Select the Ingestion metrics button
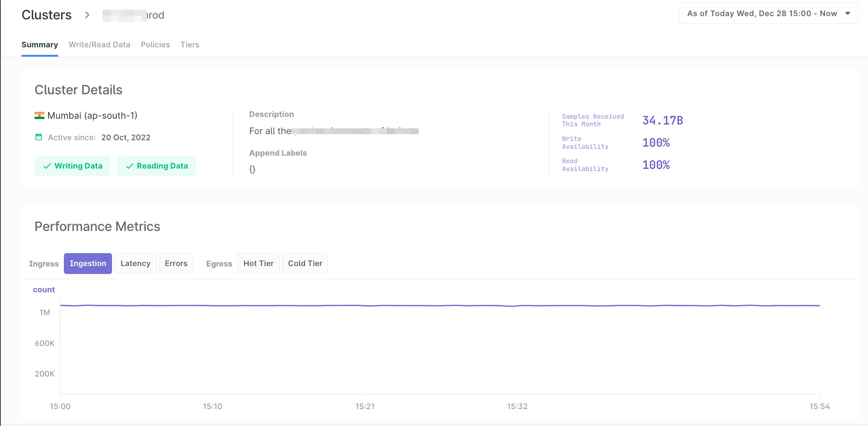This screenshot has width=868, height=426. pyautogui.click(x=88, y=264)
